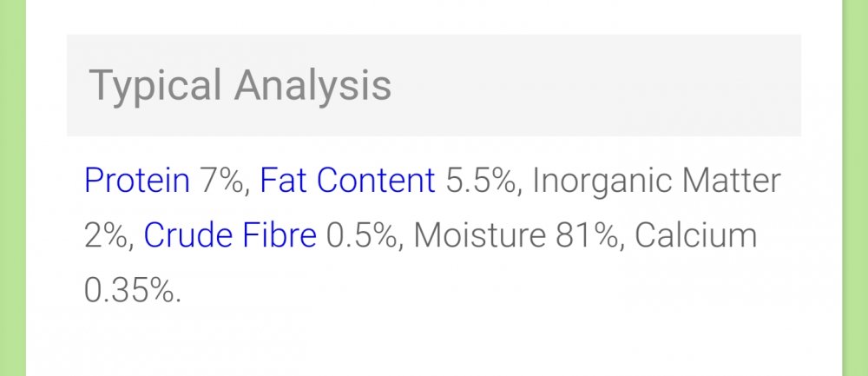Click white strip above the gray header bar
868x376 pixels.
click(x=434, y=16)
